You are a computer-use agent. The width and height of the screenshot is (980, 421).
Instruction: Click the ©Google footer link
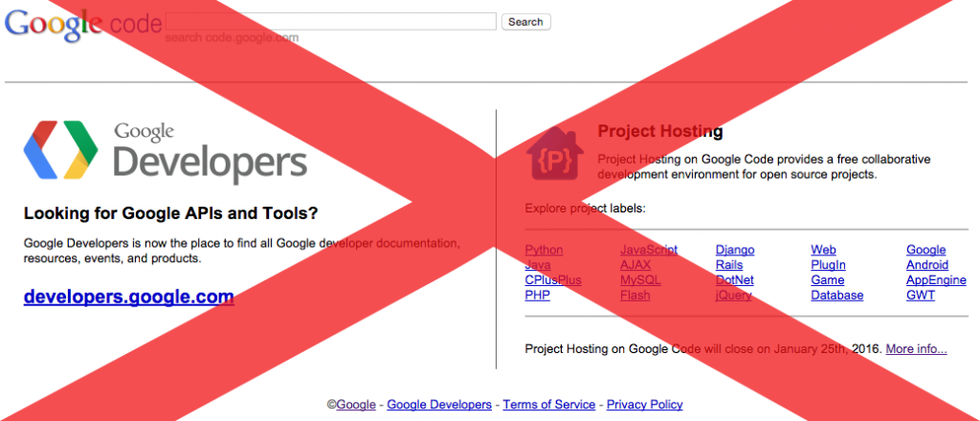(x=352, y=405)
